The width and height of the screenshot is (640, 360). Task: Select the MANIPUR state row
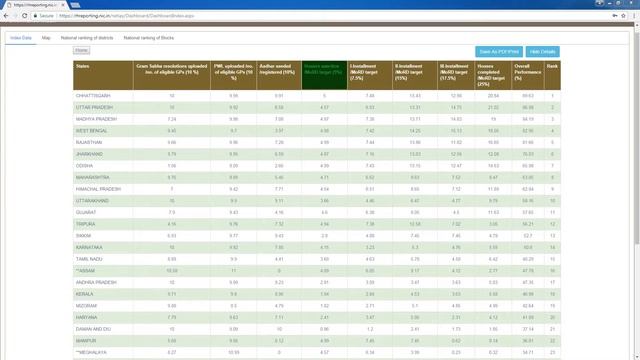pyautogui.click(x=317, y=341)
